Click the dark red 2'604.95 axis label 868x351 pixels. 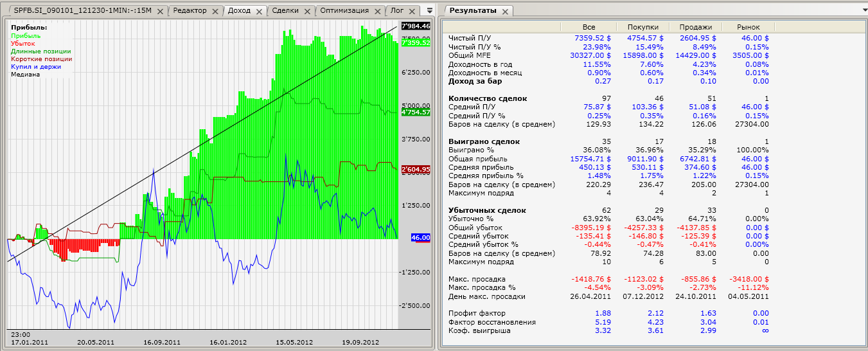pyautogui.click(x=415, y=169)
